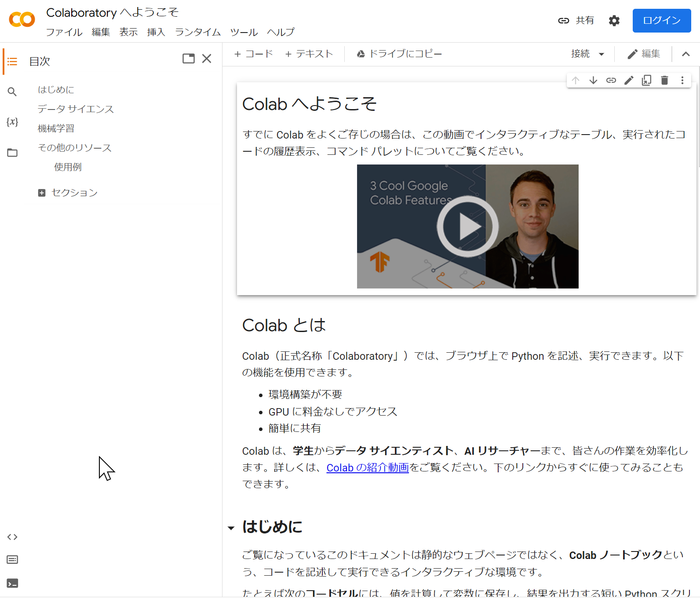Click the 環境構築が不要 bullet text

tap(305, 394)
